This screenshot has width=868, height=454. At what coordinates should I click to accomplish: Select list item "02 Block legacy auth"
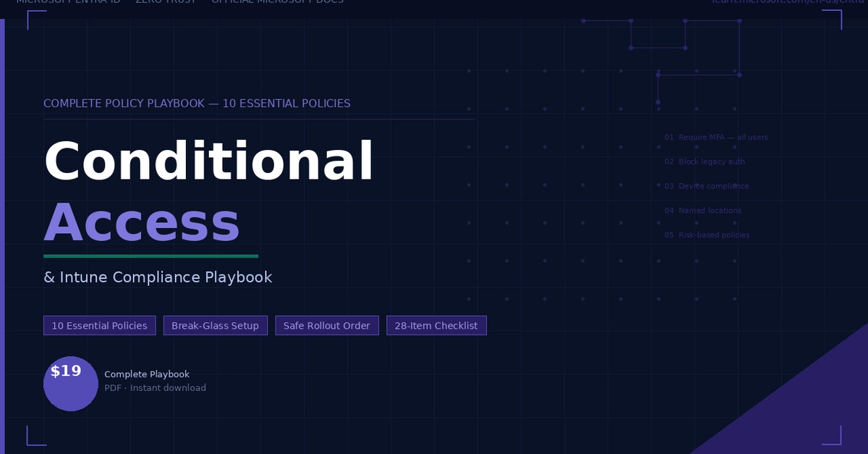click(705, 162)
